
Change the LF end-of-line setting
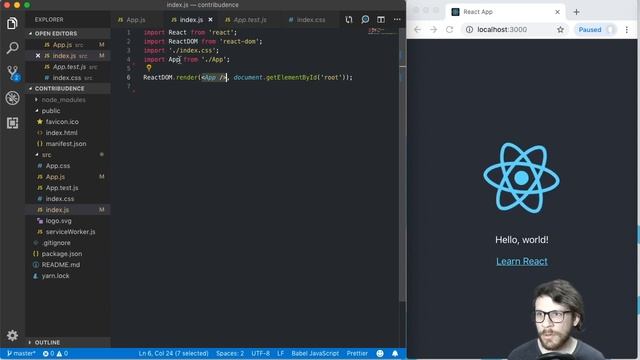coord(280,353)
